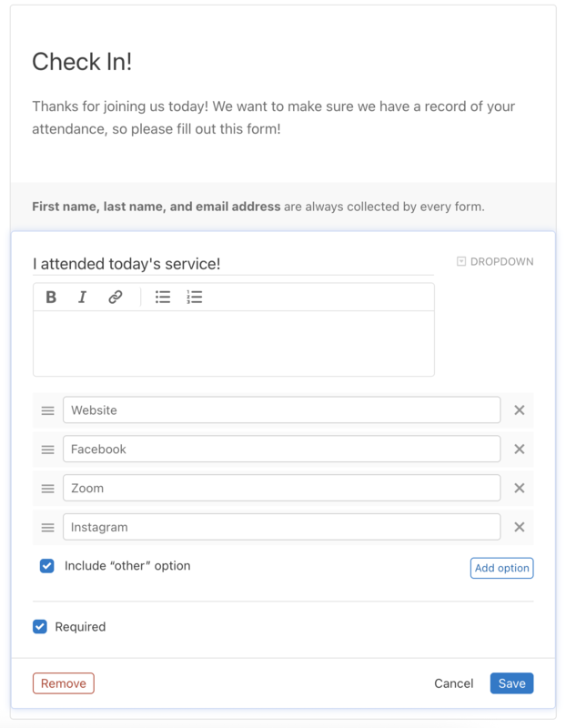Click Add option button

501,568
